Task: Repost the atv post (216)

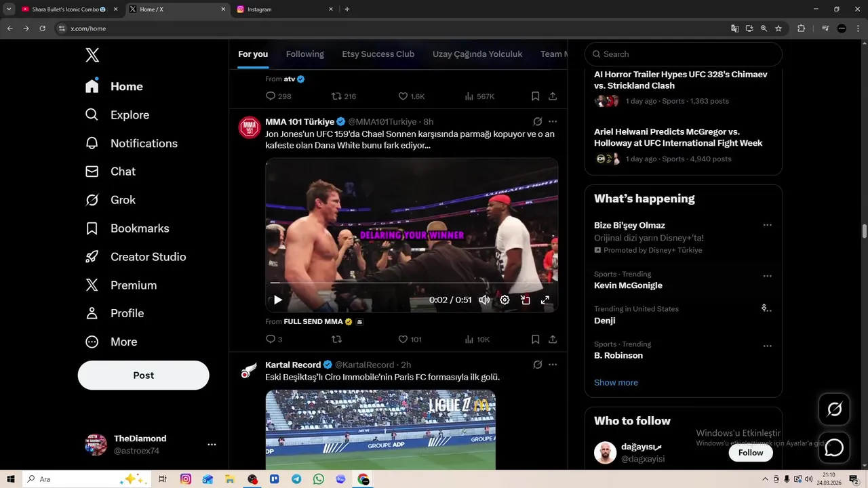Action: click(343, 96)
